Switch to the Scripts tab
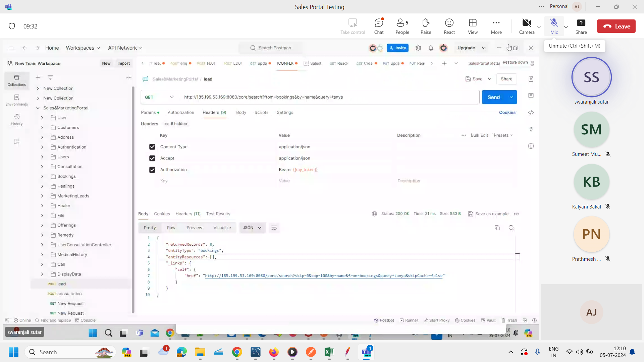 [261, 113]
